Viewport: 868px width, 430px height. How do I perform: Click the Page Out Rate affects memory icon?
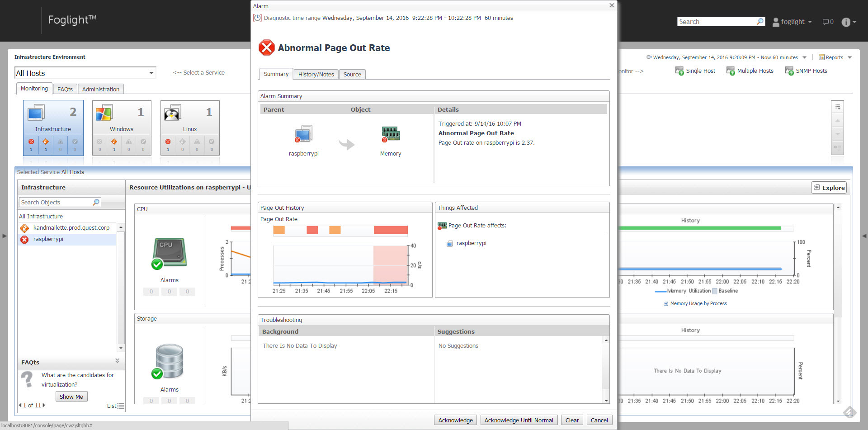click(442, 225)
